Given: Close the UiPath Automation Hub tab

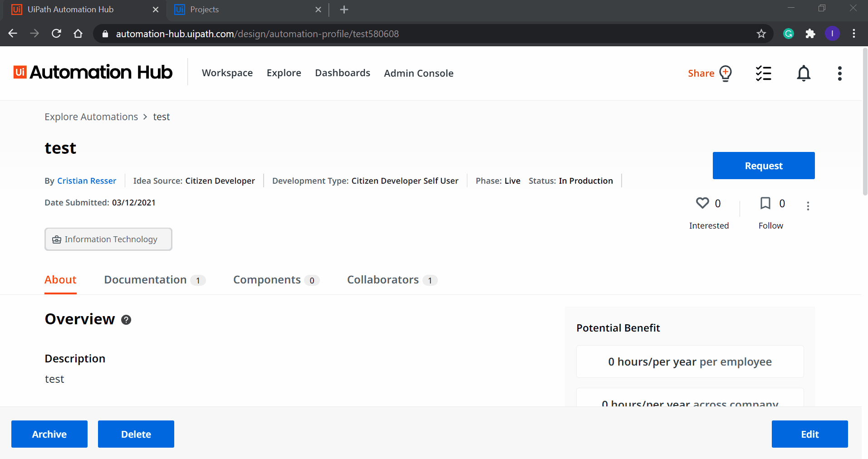Looking at the screenshot, I should point(156,10).
